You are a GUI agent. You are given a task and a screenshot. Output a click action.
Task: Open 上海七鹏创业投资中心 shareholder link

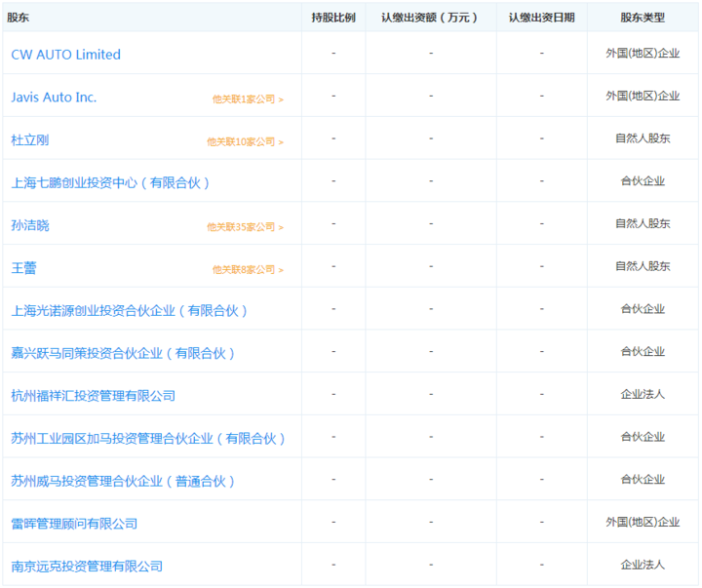pyautogui.click(x=110, y=182)
